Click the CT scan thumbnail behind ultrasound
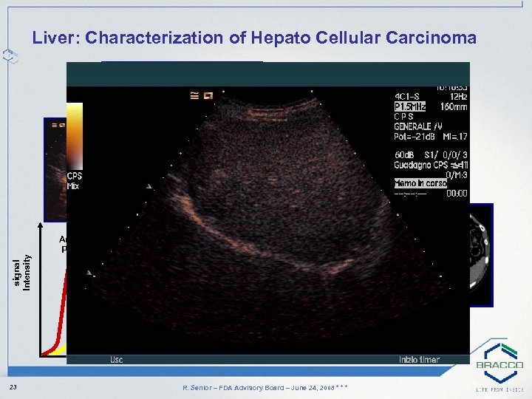532x399 pixels. (482, 255)
